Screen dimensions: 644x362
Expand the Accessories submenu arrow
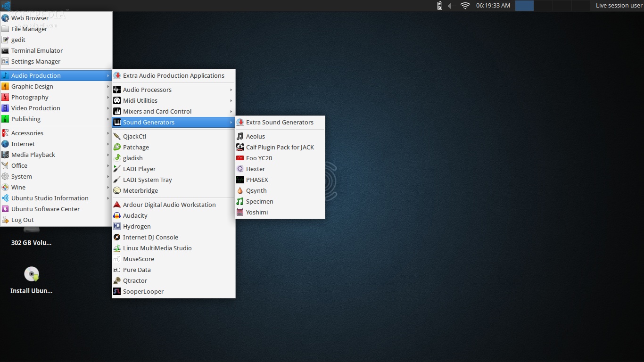108,133
